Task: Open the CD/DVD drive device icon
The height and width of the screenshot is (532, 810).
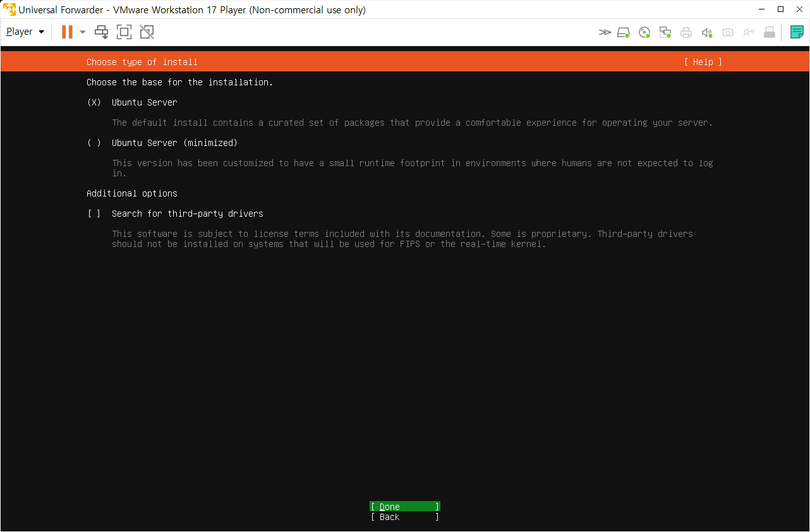Action: pyautogui.click(x=644, y=32)
